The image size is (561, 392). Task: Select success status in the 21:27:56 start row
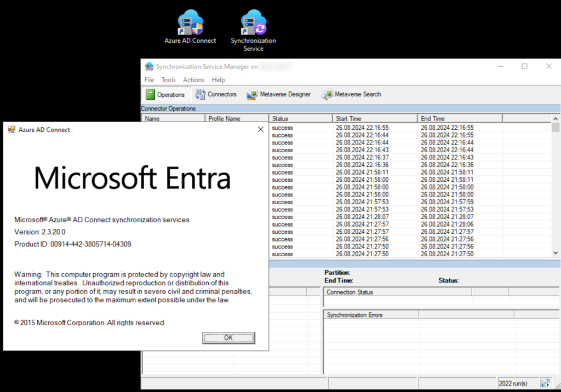[x=282, y=239]
